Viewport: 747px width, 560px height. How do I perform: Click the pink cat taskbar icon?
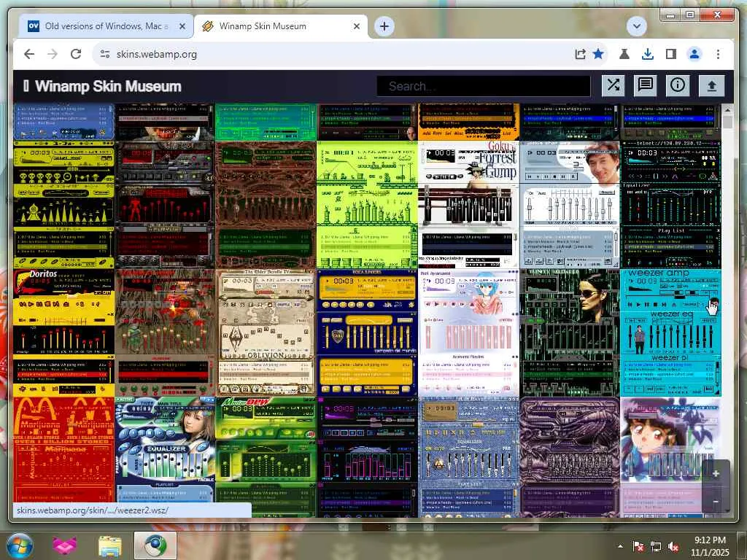pyautogui.click(x=65, y=545)
